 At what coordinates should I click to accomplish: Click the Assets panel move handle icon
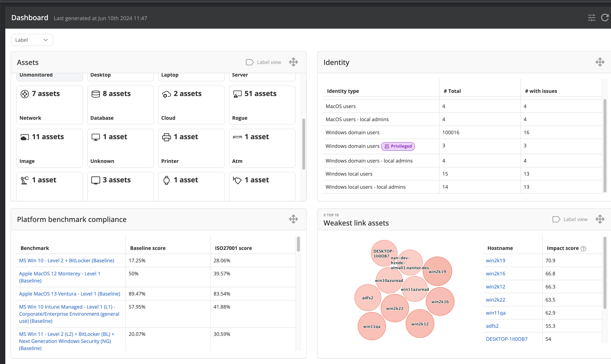coord(293,62)
